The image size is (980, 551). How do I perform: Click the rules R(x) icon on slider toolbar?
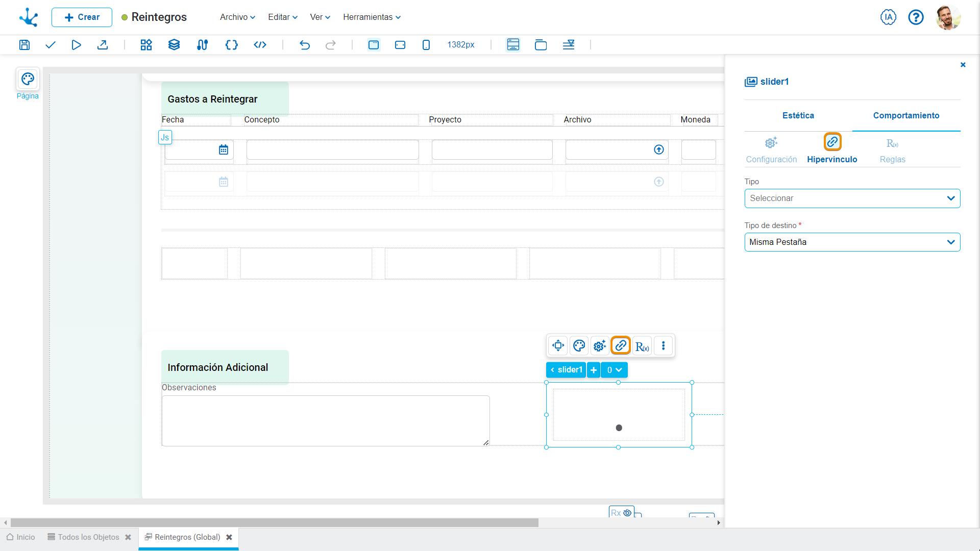click(x=642, y=346)
